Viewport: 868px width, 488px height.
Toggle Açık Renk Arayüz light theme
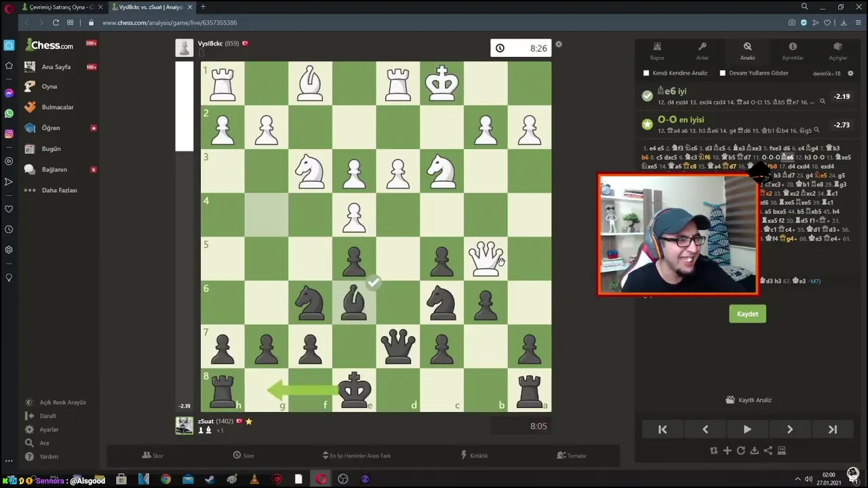(56, 403)
